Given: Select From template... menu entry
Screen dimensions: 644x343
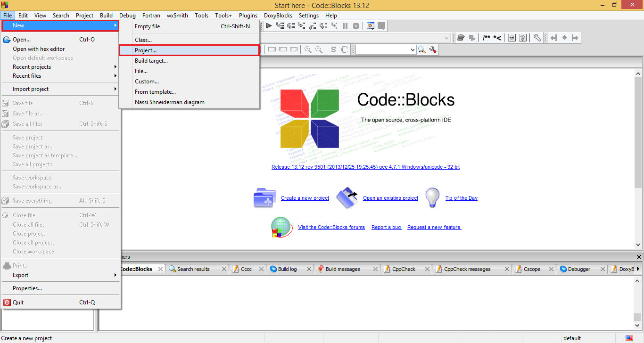Looking at the screenshot, I should [x=189, y=92].
